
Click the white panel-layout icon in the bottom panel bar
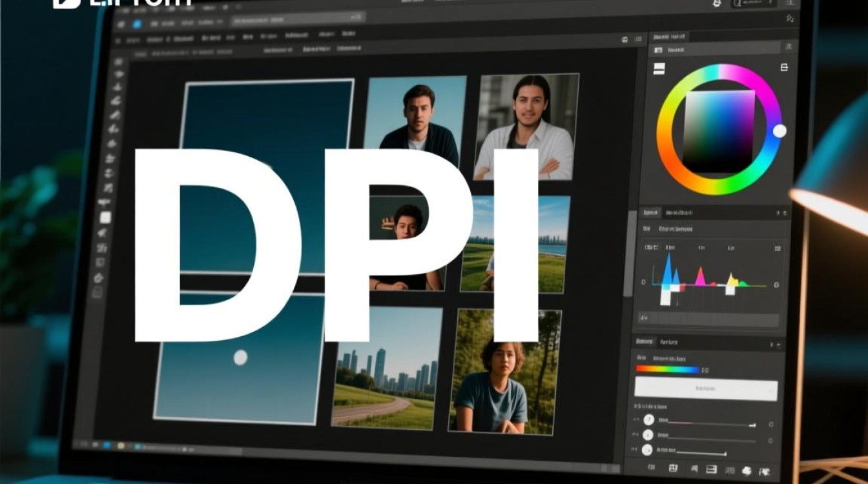click(x=712, y=469)
